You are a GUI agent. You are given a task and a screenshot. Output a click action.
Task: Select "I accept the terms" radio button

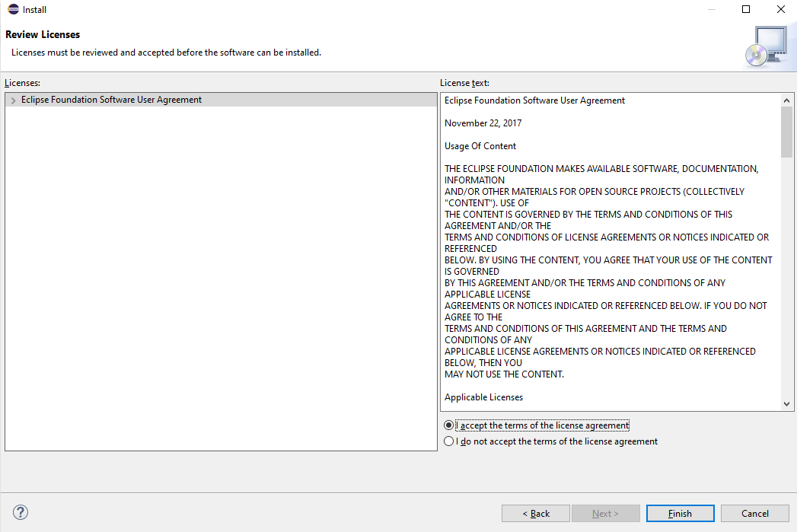448,425
